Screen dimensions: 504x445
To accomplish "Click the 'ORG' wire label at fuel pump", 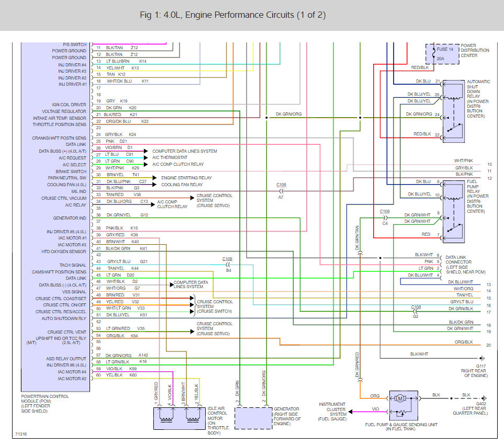I will 375,396.
